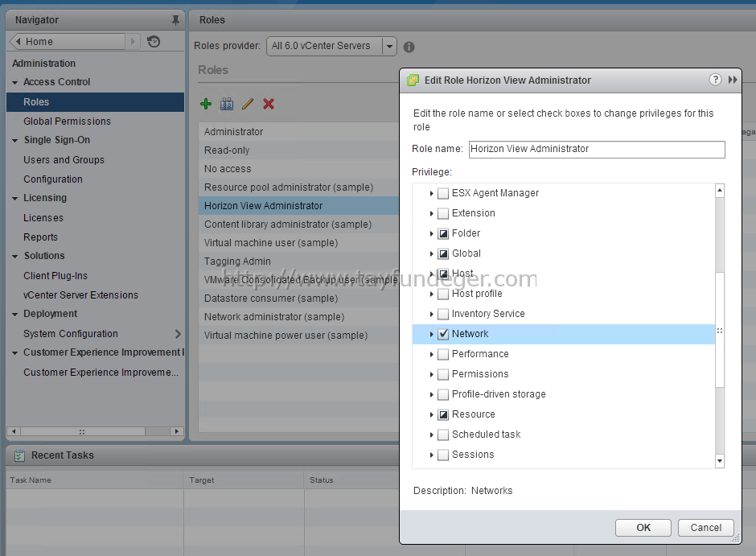The width and height of the screenshot is (756, 556).
Task: Click the Recent Tasks panel icon
Action: click(19, 455)
